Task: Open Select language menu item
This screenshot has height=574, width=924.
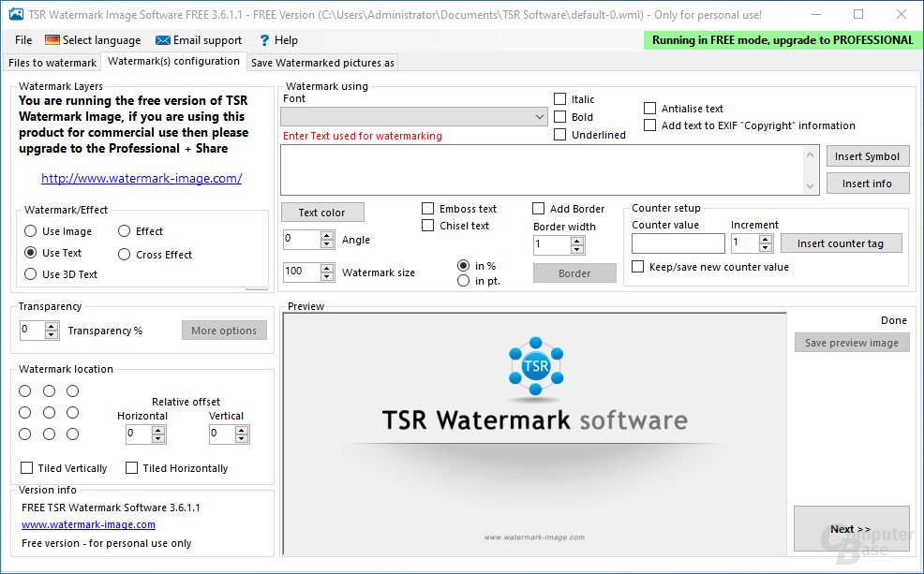Action: coord(93,40)
